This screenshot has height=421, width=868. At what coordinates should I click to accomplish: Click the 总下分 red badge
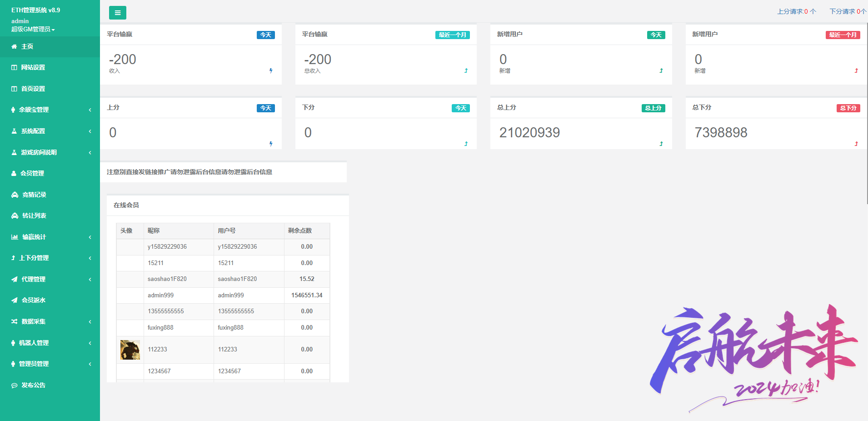coord(848,108)
